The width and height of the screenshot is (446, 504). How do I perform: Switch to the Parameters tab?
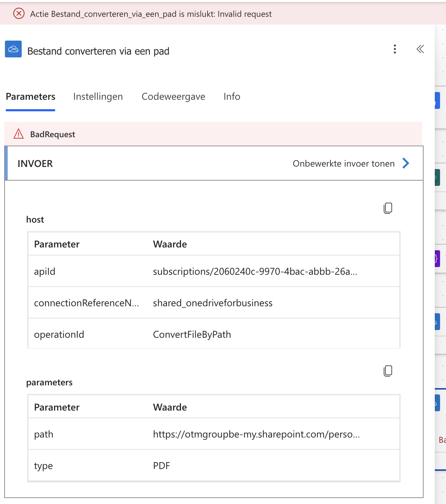(30, 97)
